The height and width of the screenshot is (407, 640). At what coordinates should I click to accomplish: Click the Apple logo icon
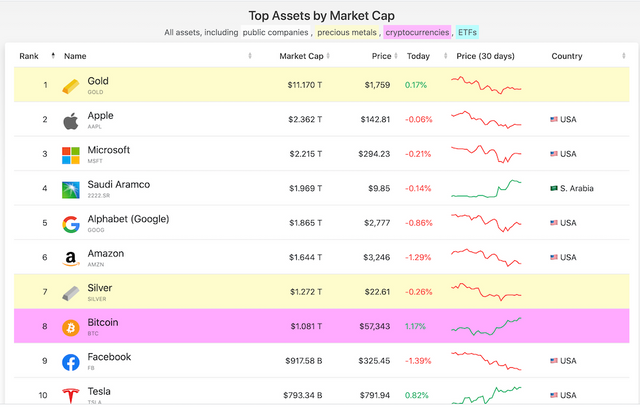pos(71,121)
